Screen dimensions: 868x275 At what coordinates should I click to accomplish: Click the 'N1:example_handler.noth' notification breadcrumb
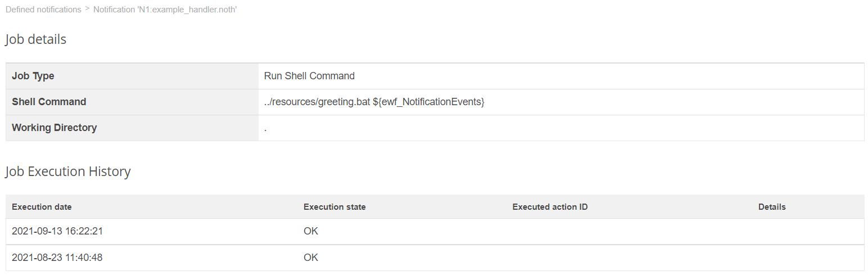tap(165, 10)
